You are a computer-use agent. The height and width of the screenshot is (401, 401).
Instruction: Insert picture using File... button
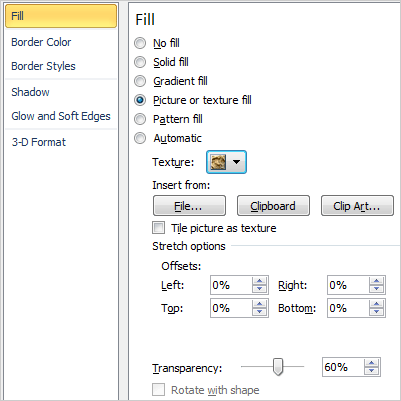[x=189, y=206]
